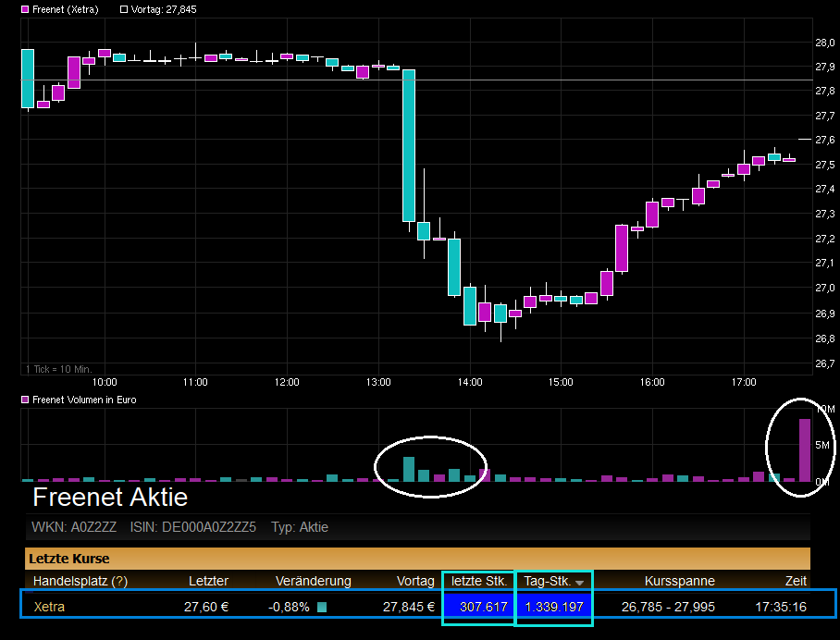
Task: Click the volume value 307.617
Action: pos(483,607)
